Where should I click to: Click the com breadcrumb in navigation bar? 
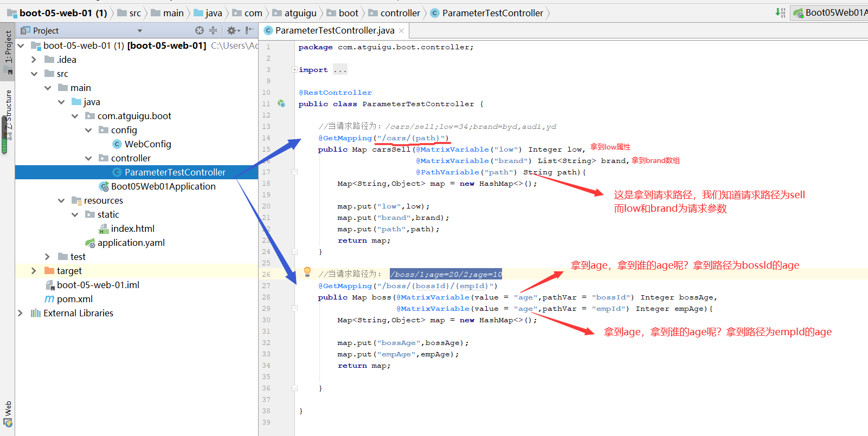pos(247,13)
